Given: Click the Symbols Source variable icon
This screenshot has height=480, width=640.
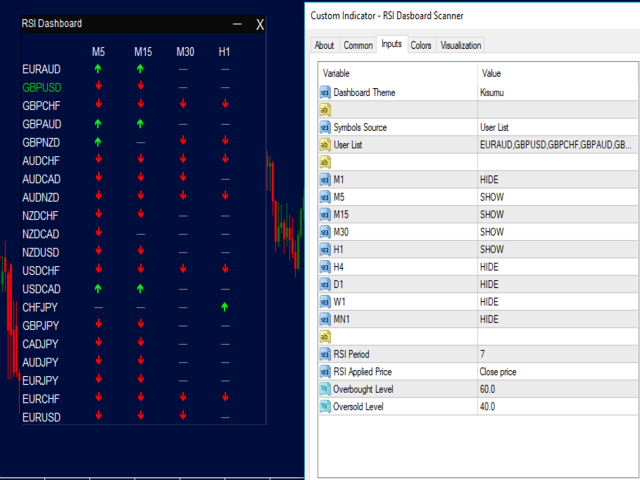Looking at the screenshot, I should pyautogui.click(x=325, y=127).
